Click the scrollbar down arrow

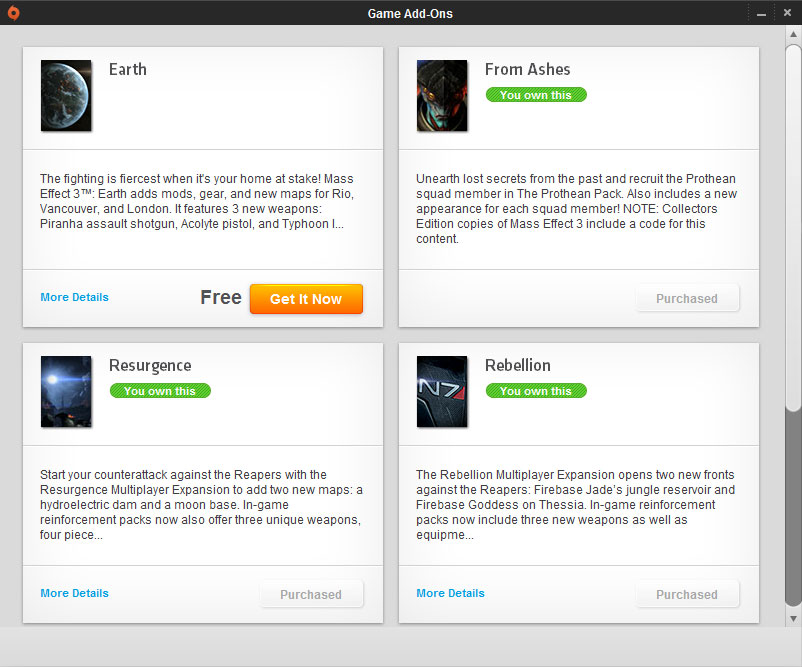pyautogui.click(x=792, y=617)
